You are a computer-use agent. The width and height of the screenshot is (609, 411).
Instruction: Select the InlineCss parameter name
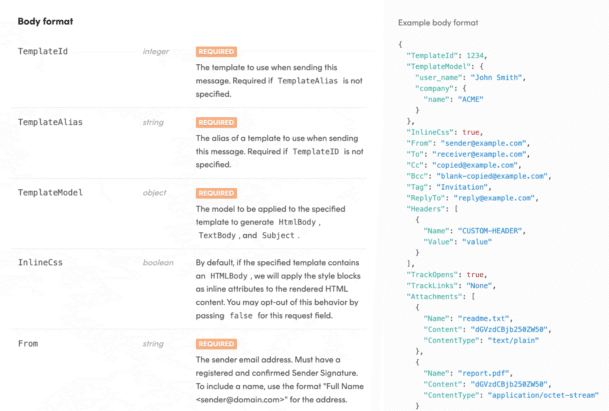[40, 263]
